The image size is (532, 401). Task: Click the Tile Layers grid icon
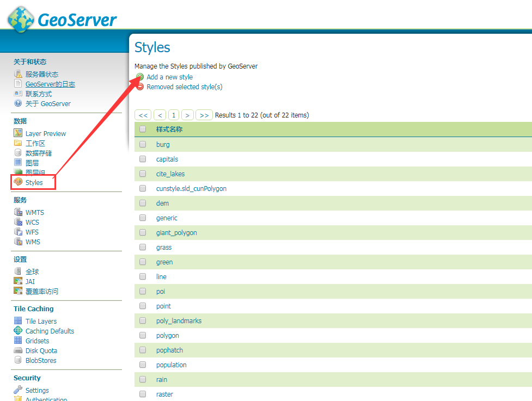18,320
